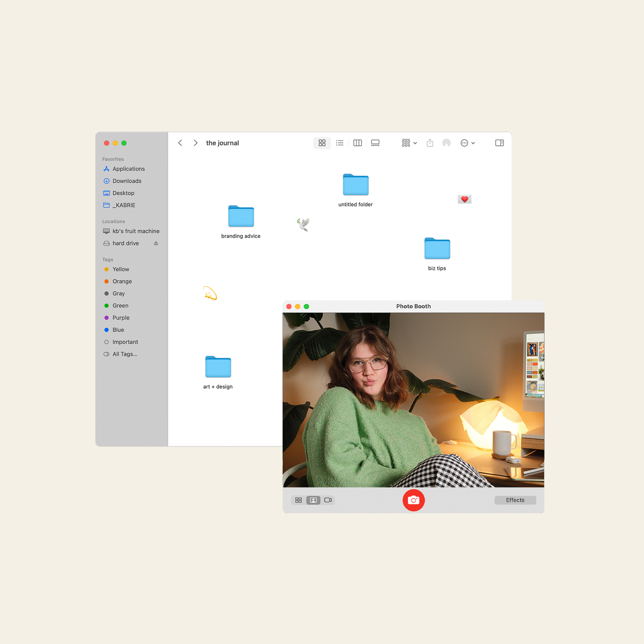Eject the hard drive

[x=156, y=243]
